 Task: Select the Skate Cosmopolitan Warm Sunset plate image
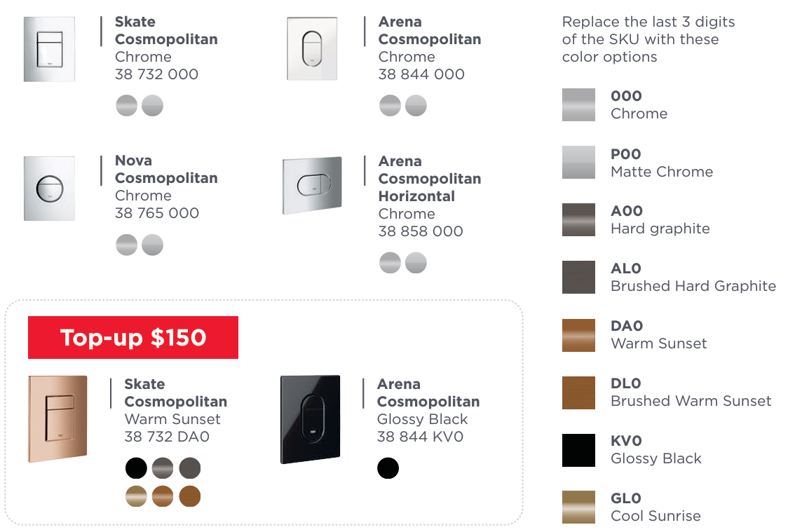click(x=58, y=418)
